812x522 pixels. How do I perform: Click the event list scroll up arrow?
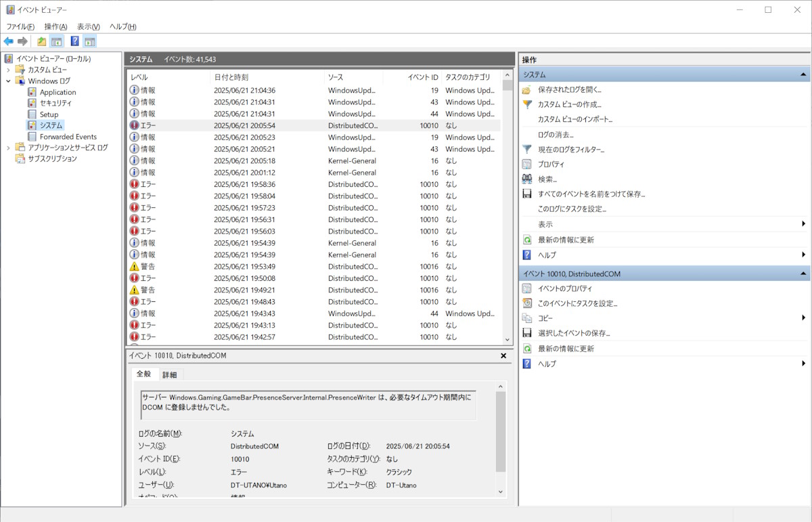[507, 75]
